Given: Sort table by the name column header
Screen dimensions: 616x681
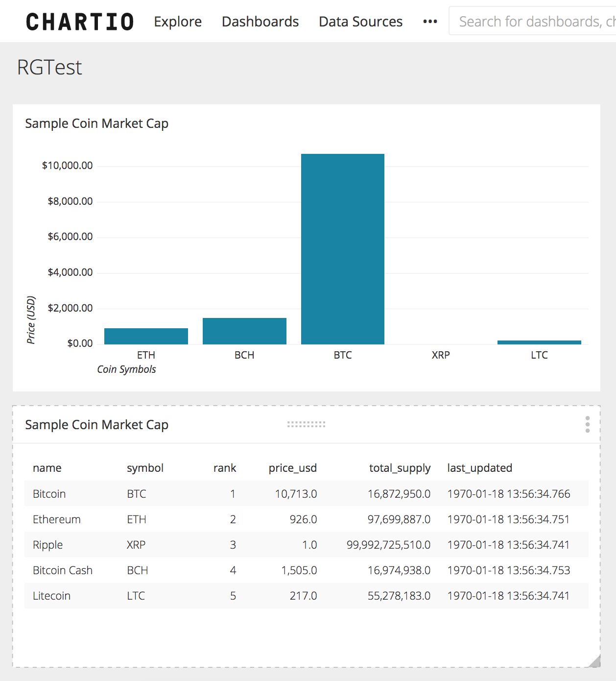Looking at the screenshot, I should point(47,468).
